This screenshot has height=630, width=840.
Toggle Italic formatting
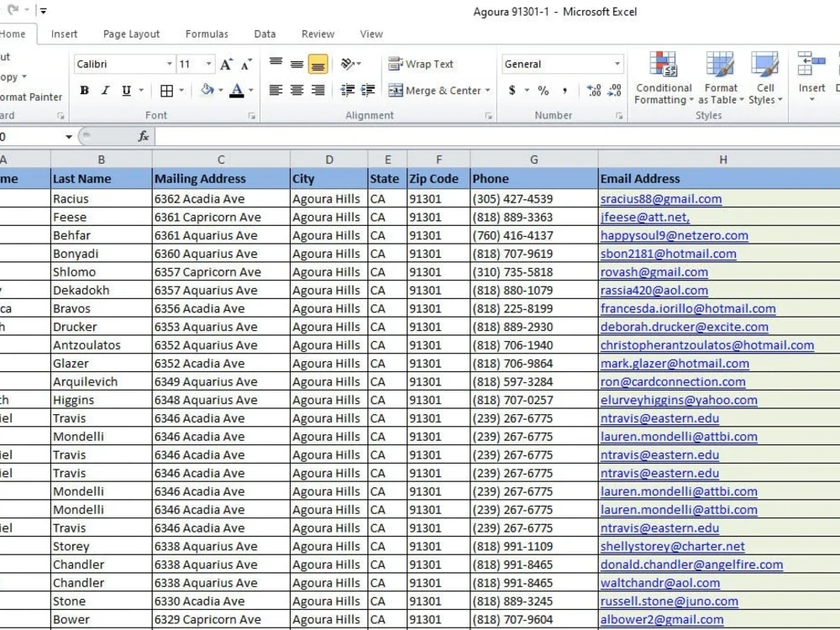pos(106,90)
